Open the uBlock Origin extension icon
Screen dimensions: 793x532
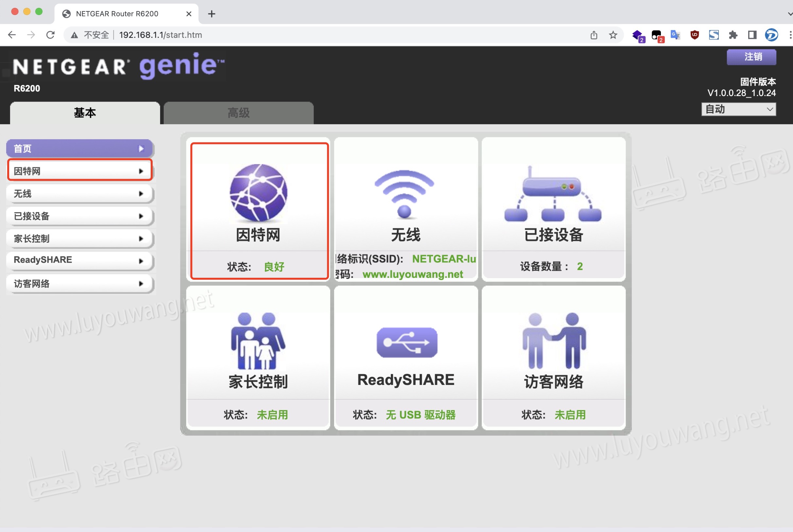click(694, 35)
